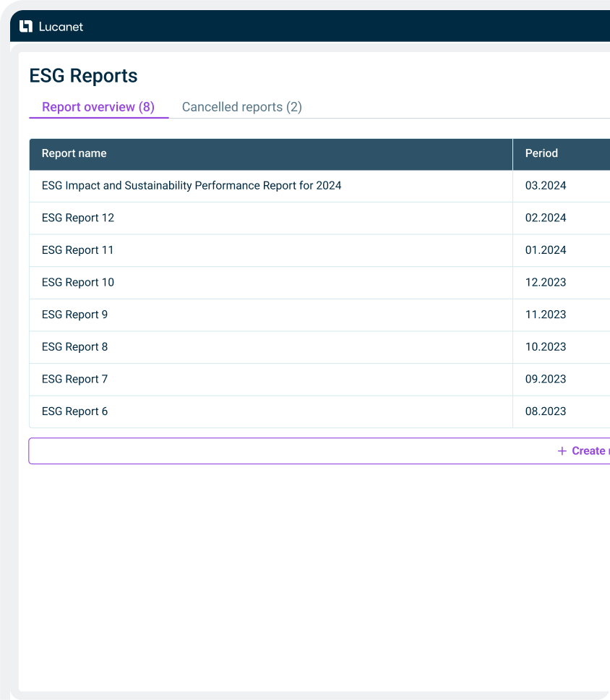Image resolution: width=610 pixels, height=700 pixels.
Task: Open ESG Impact and Sustainability Performance Report
Action: coord(192,186)
